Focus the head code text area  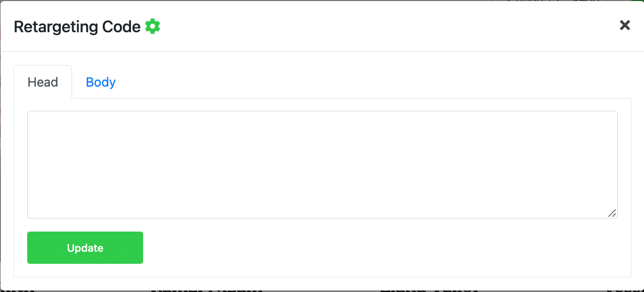tap(323, 165)
